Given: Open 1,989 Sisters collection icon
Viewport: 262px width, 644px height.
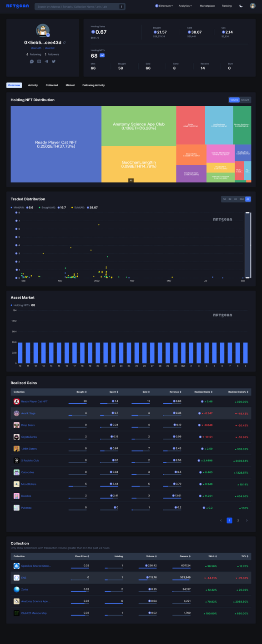Looking at the screenshot, I should click(x=16, y=449).
